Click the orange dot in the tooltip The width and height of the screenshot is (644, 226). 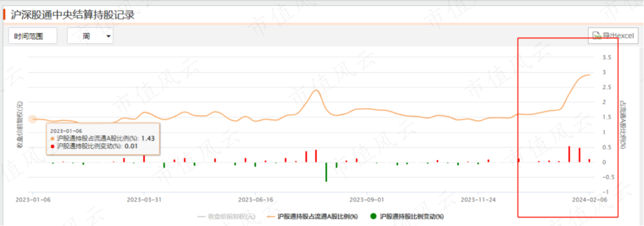52,139
